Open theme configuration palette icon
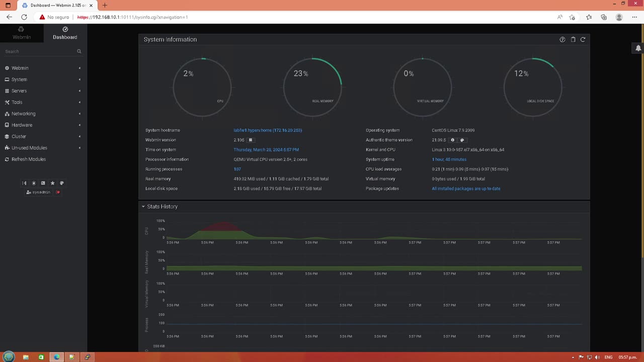644x362 pixels. (x=62, y=183)
